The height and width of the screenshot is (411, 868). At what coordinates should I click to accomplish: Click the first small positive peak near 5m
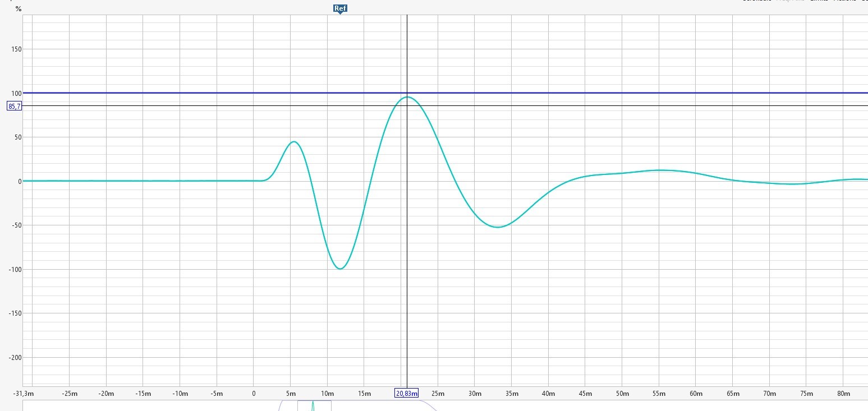coord(293,142)
